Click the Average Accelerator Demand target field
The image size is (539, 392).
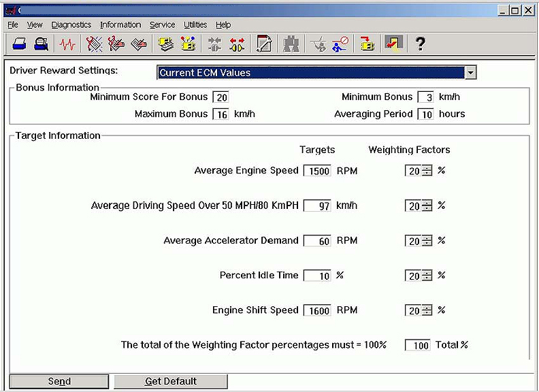pyautogui.click(x=317, y=241)
